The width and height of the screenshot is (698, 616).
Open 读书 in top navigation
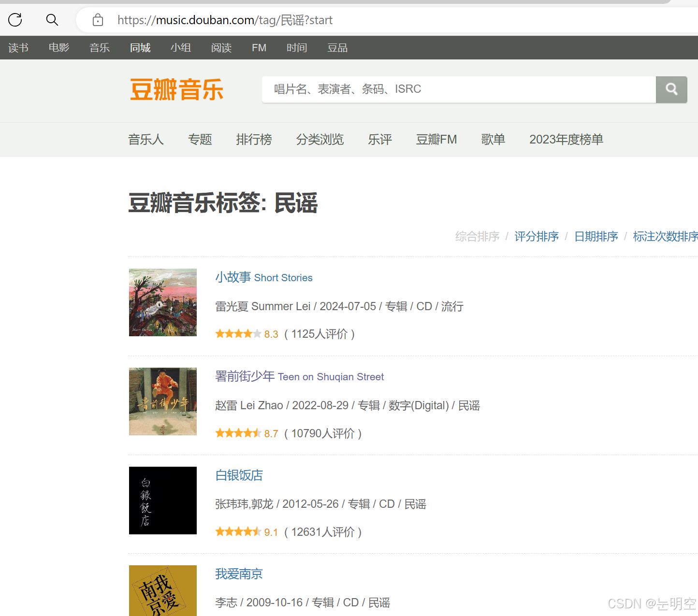tap(18, 48)
